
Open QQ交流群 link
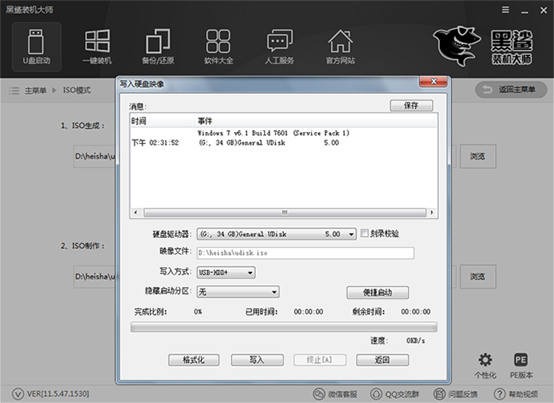click(395, 394)
